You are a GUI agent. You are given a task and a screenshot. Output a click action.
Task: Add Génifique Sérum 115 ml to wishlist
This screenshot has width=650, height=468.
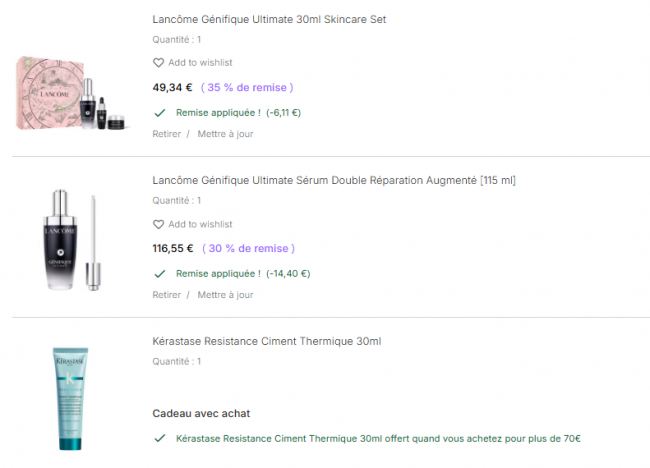pyautogui.click(x=199, y=224)
